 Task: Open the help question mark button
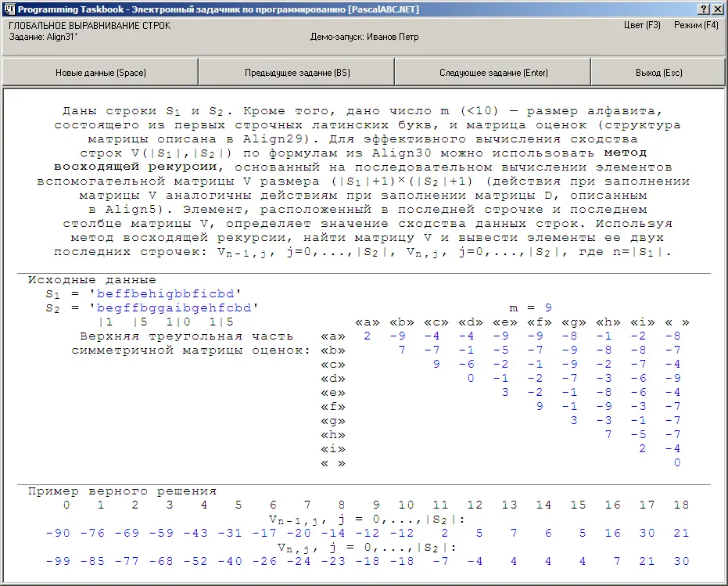click(x=704, y=9)
